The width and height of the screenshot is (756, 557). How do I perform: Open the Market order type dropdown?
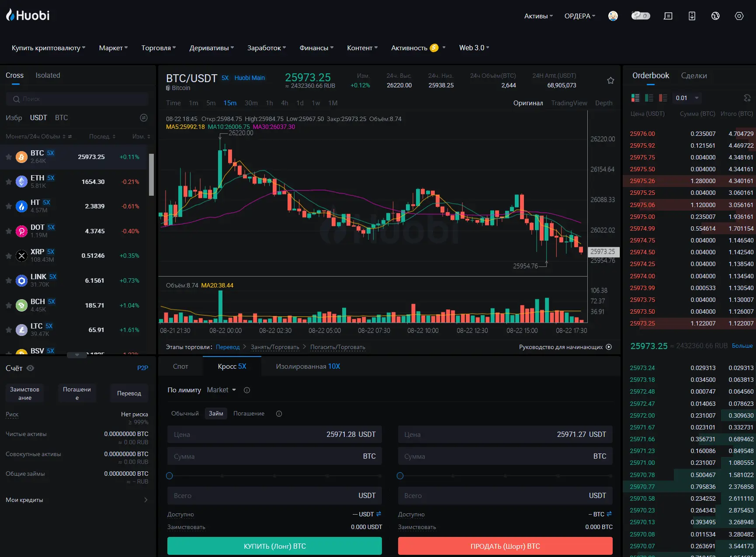pos(222,390)
